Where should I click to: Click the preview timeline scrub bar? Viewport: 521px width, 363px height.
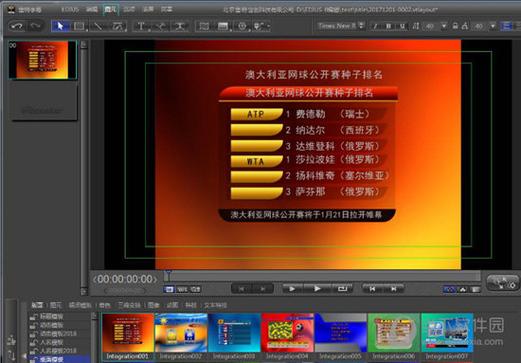(x=322, y=276)
